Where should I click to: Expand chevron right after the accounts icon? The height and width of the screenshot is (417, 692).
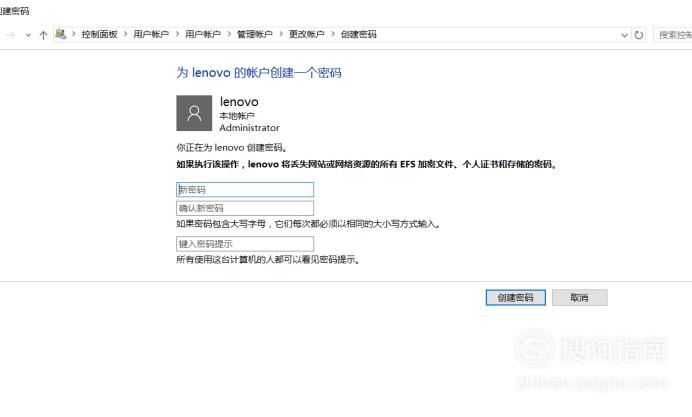(x=73, y=34)
